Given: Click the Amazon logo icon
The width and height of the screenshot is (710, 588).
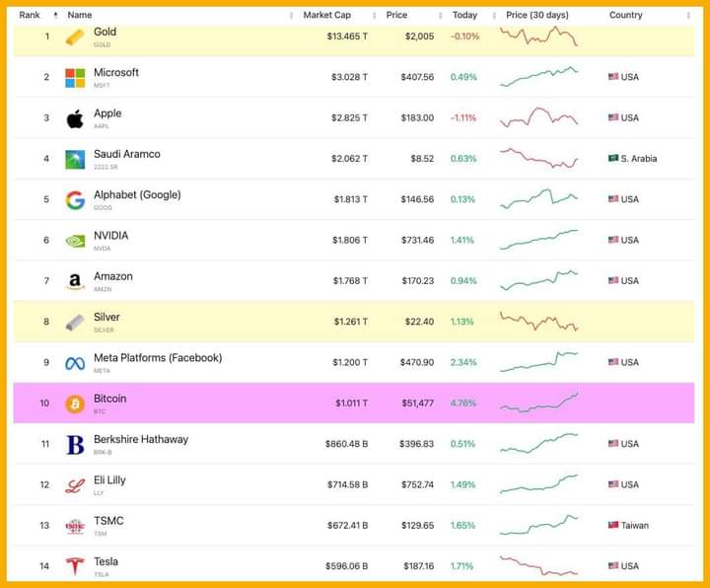Looking at the screenshot, I should [75, 281].
